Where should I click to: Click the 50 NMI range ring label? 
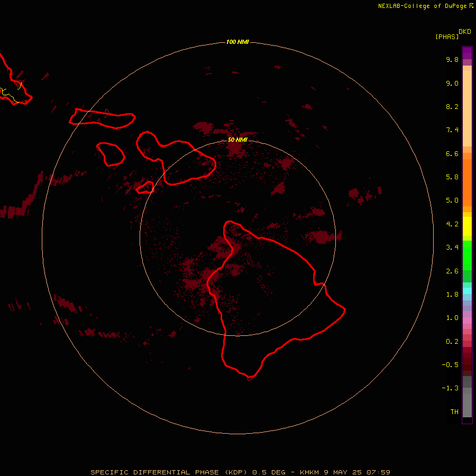[x=237, y=140]
